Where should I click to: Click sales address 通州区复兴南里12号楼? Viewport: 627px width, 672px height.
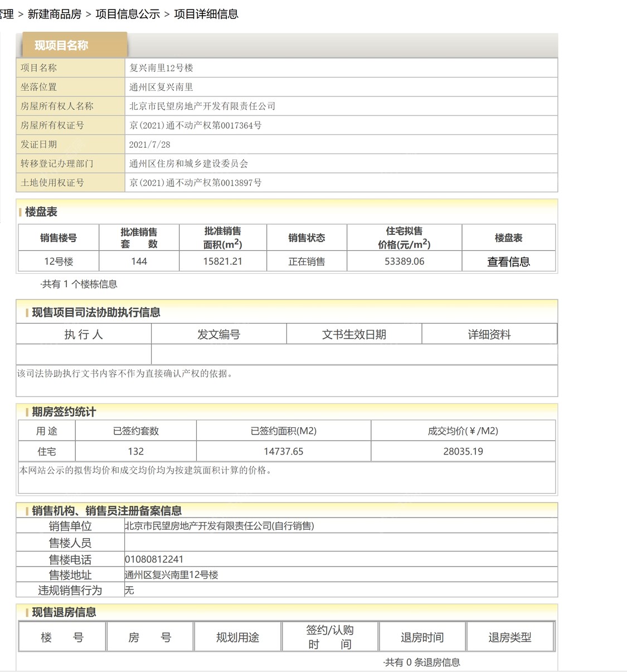[171, 574]
